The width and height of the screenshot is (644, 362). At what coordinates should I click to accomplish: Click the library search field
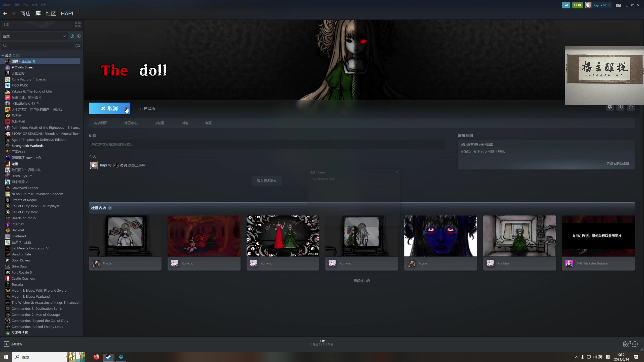click(38, 46)
